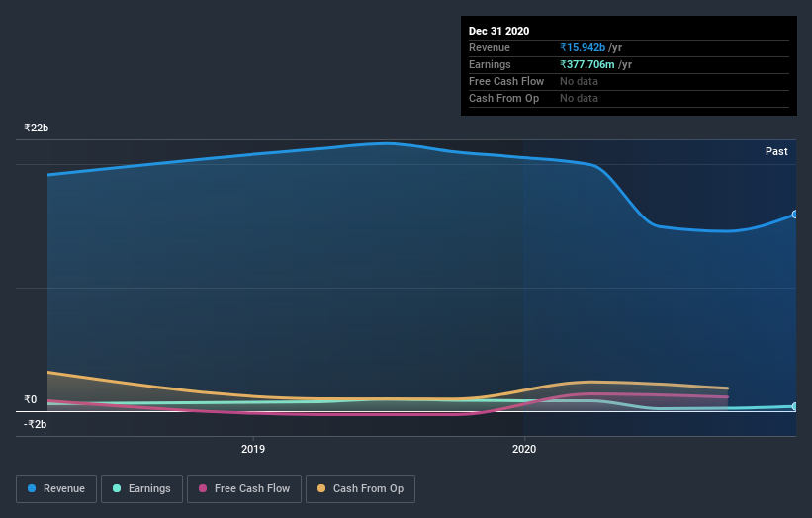Click the blue Revenue legend dot

point(32,488)
